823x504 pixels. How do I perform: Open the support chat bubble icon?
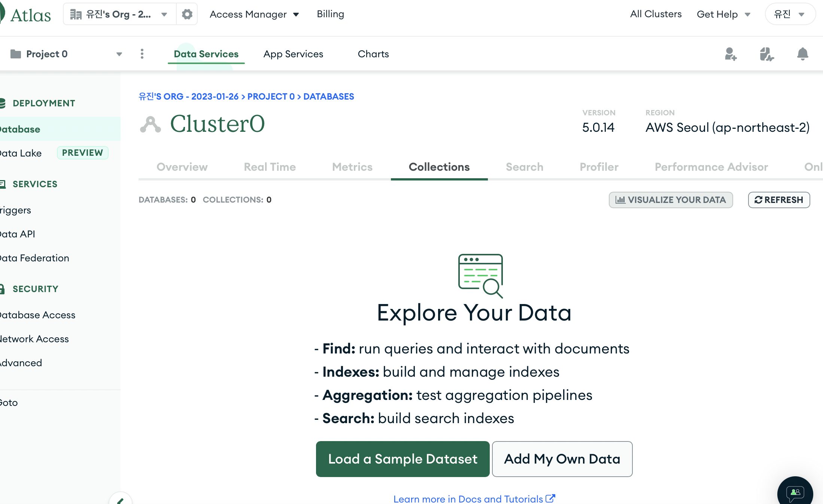[795, 492]
